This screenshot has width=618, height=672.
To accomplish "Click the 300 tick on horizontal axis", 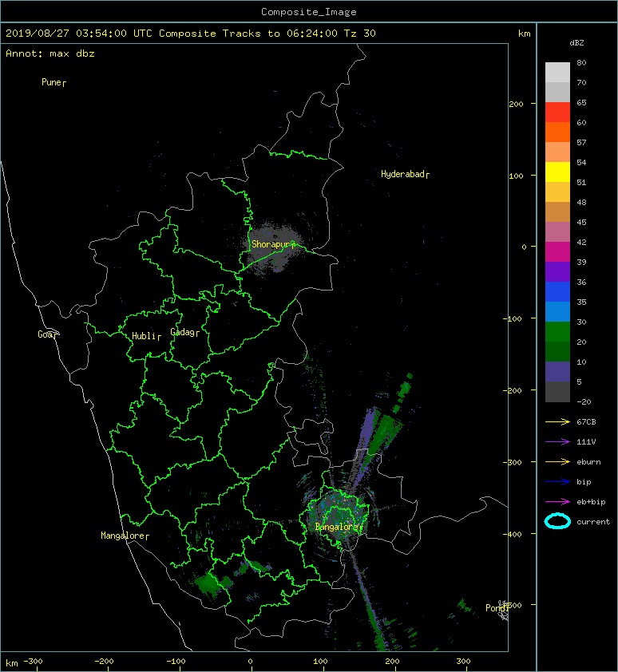I will (x=463, y=662).
